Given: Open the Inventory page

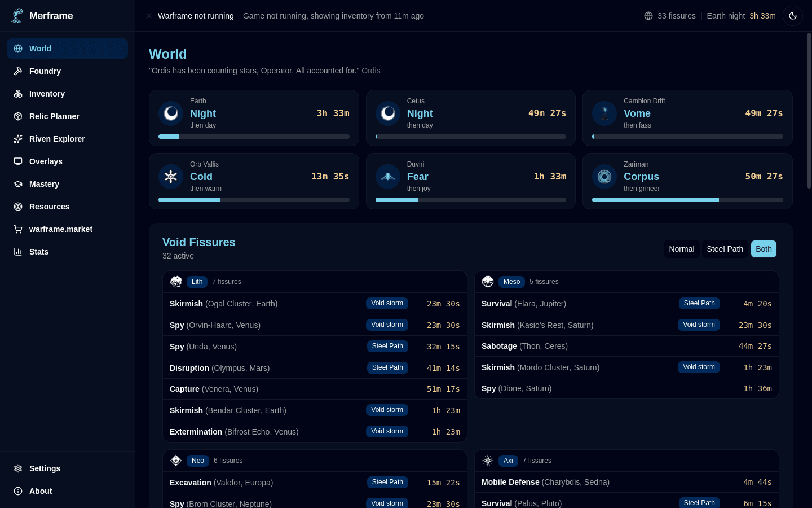Looking at the screenshot, I should pos(68,94).
